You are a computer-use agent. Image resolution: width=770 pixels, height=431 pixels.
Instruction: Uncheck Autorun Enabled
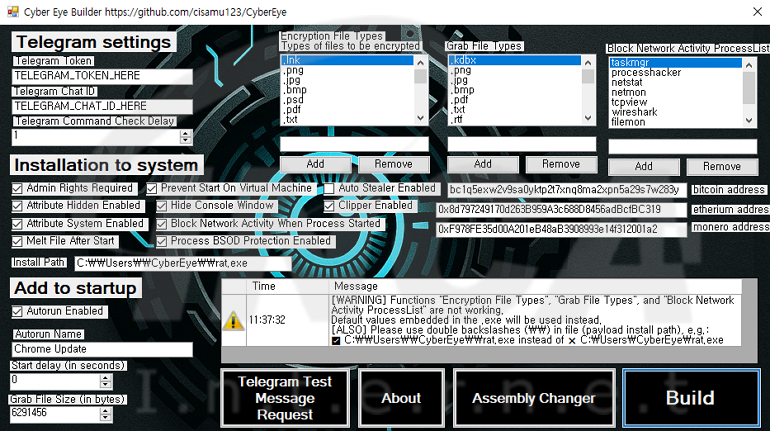tap(17, 311)
